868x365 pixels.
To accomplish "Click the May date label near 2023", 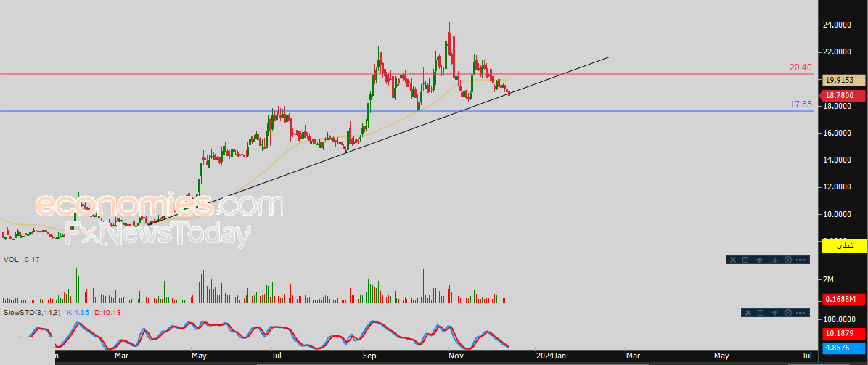I will [198, 355].
